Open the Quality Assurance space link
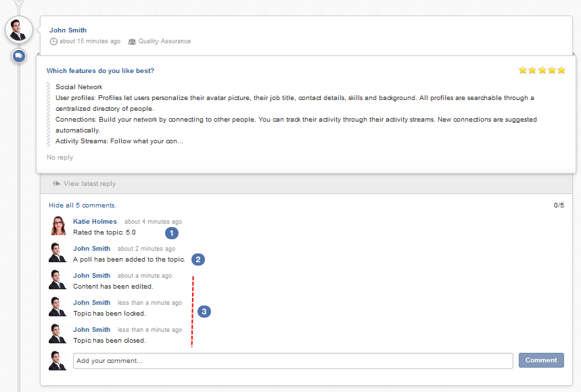The image size is (581, 392). (164, 41)
